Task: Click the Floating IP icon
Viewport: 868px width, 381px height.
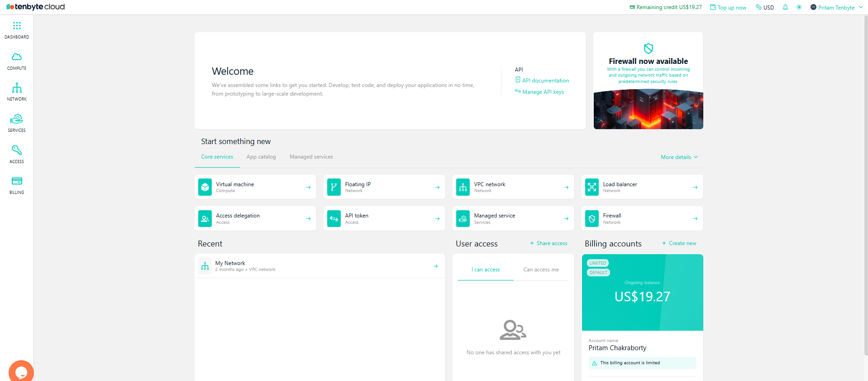Action: tap(334, 187)
